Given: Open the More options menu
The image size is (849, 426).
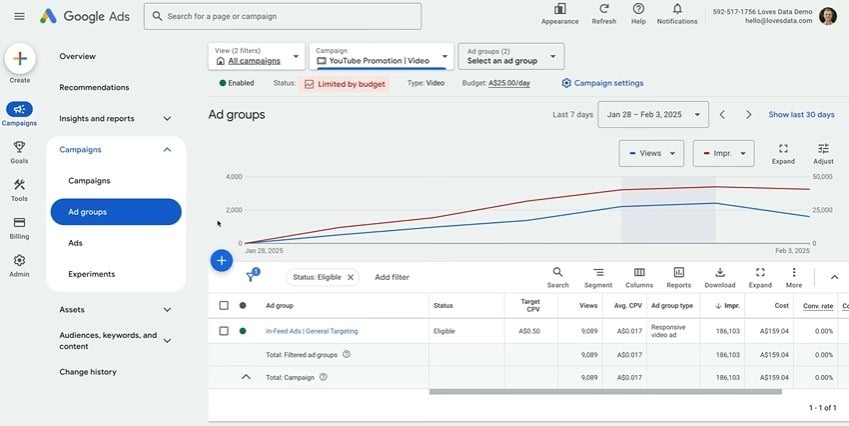Looking at the screenshot, I should [x=794, y=272].
